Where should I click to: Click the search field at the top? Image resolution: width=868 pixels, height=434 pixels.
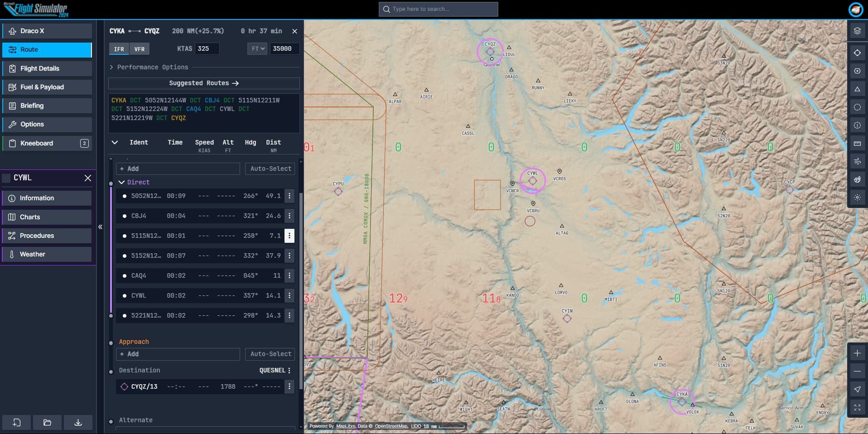point(437,9)
